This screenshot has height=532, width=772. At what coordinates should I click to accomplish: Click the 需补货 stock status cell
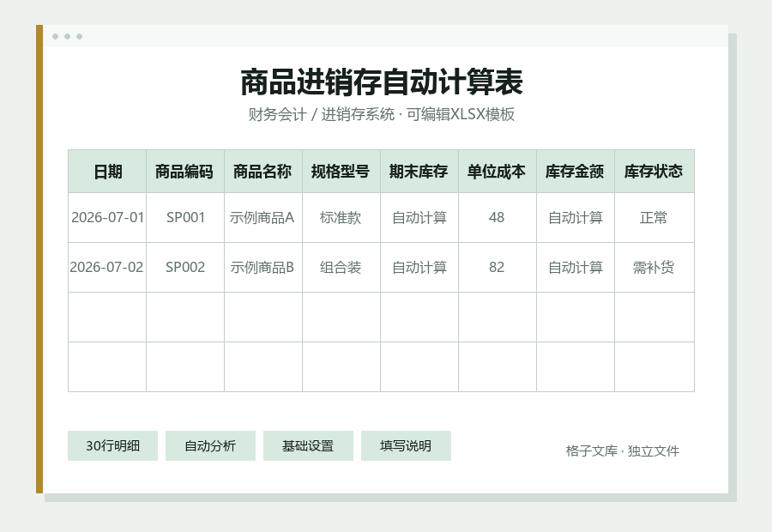pyautogui.click(x=654, y=268)
